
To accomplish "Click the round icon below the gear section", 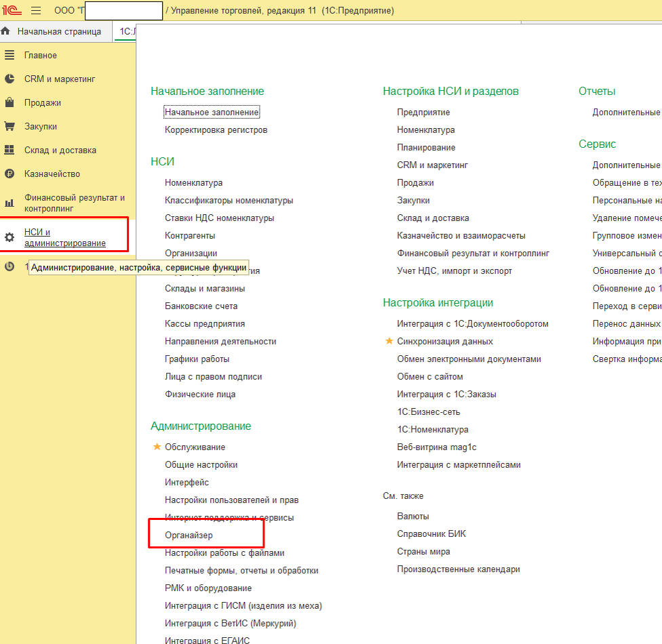I will click(9, 266).
